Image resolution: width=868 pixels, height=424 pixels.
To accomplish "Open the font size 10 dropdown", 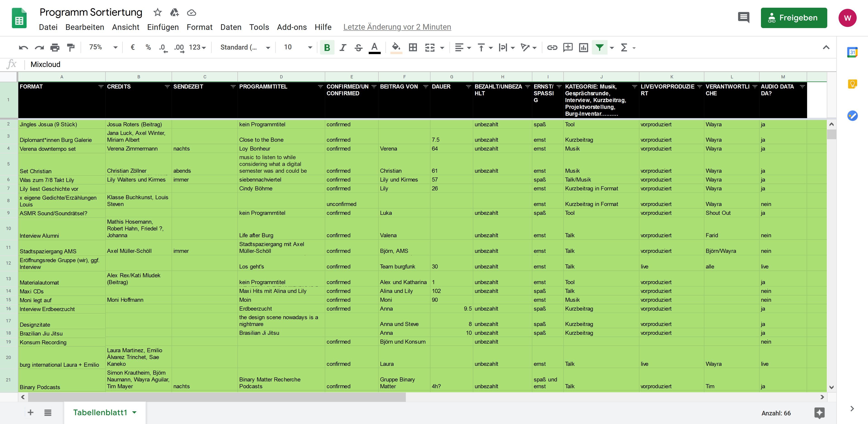I will (x=298, y=48).
